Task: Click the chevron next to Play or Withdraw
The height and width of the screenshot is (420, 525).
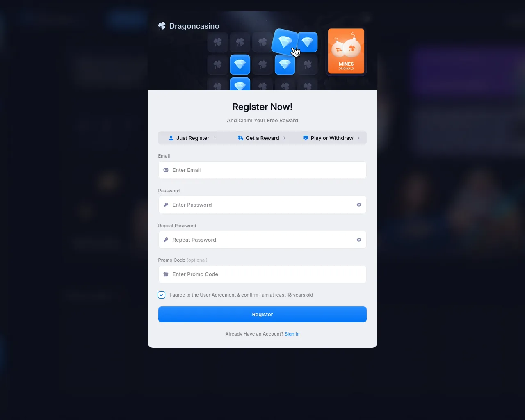Action: click(358, 138)
